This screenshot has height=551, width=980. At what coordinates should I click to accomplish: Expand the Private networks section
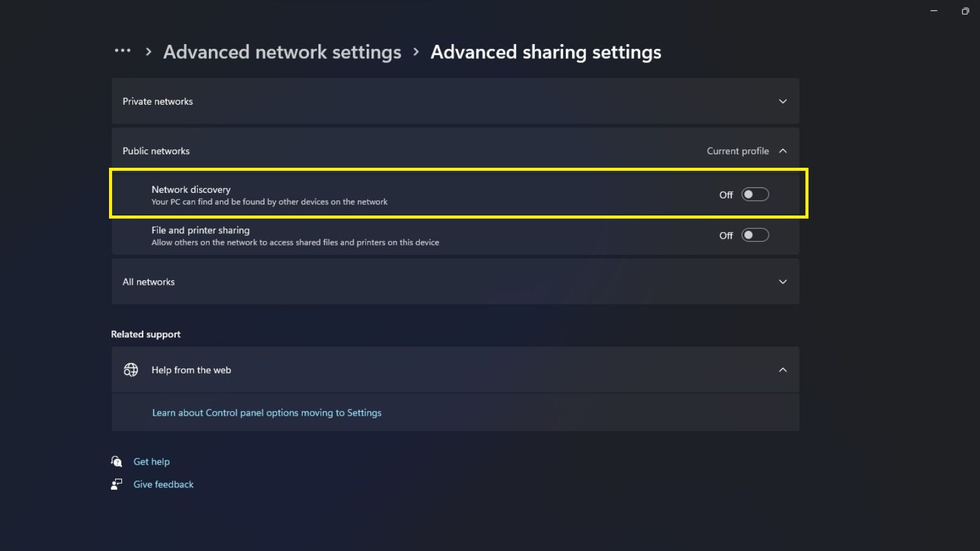click(x=782, y=101)
